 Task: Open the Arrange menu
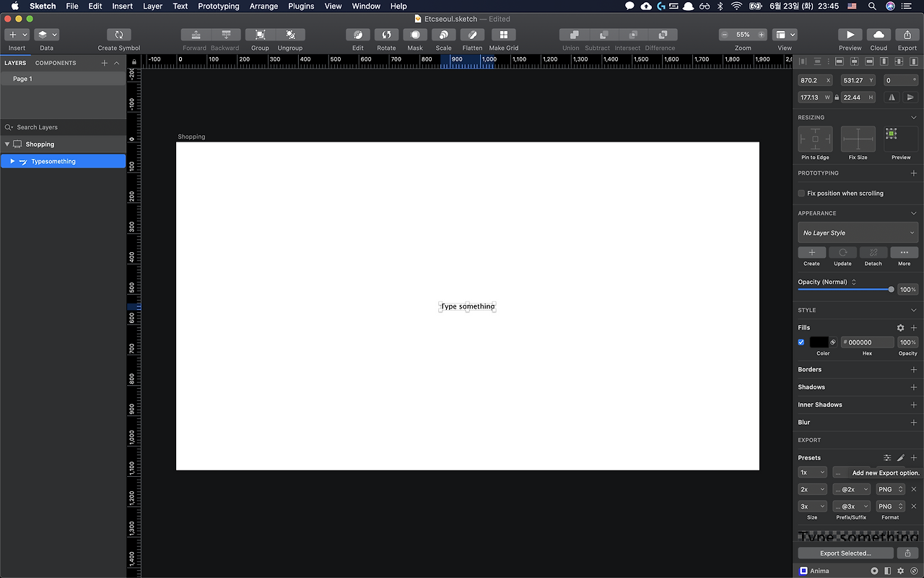[263, 6]
